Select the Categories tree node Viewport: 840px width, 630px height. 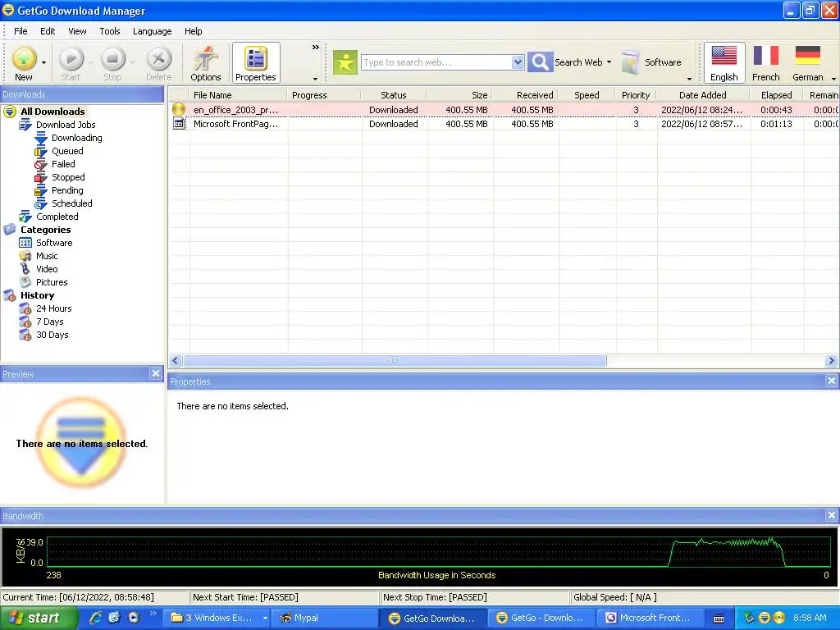point(46,230)
